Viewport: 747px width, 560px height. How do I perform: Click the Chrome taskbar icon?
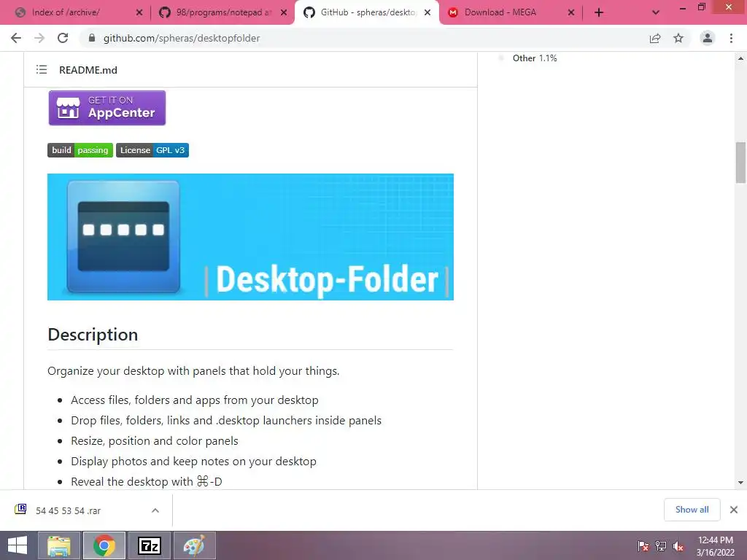point(104,545)
